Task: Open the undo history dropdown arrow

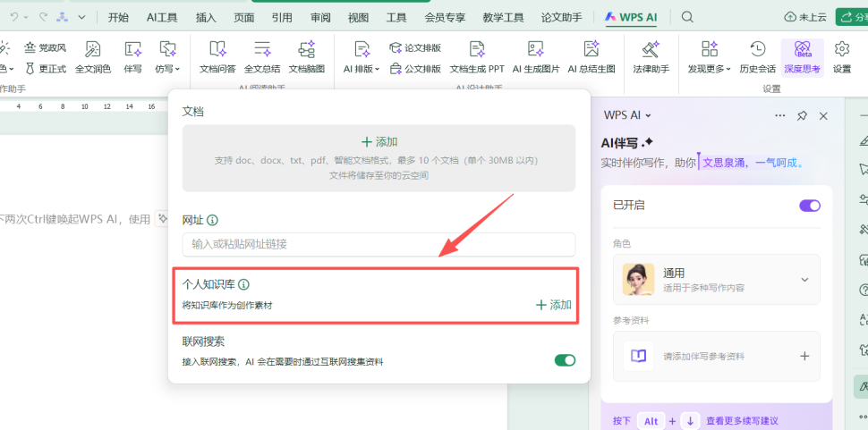Action: click(25, 17)
